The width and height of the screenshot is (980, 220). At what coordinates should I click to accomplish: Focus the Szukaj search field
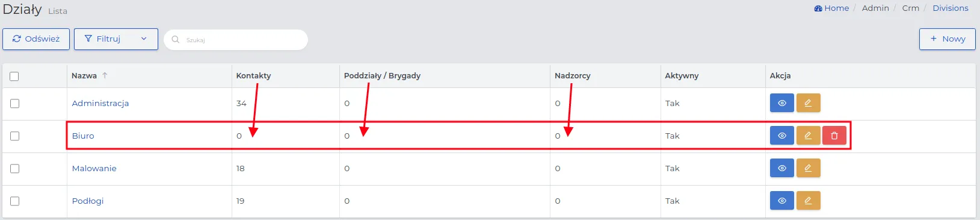pyautogui.click(x=236, y=40)
